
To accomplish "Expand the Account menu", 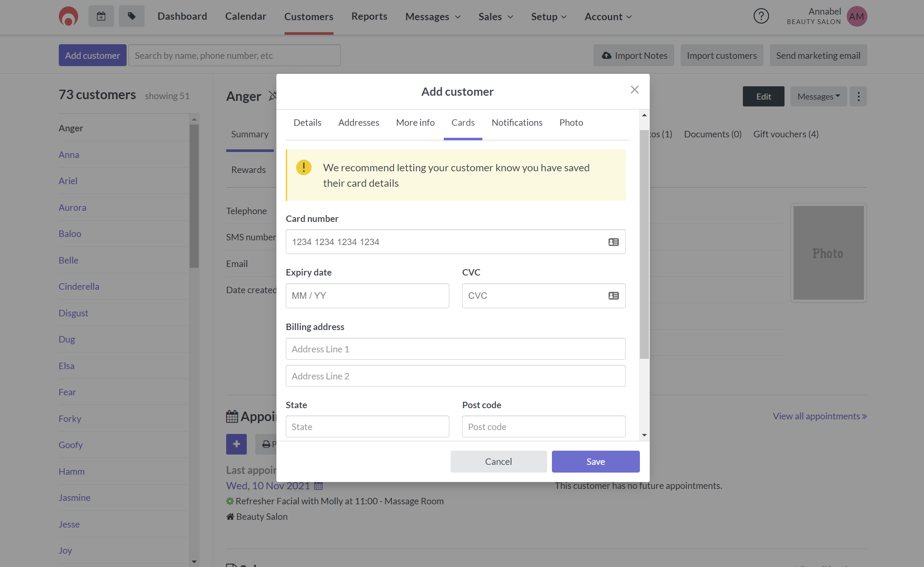I will point(608,17).
